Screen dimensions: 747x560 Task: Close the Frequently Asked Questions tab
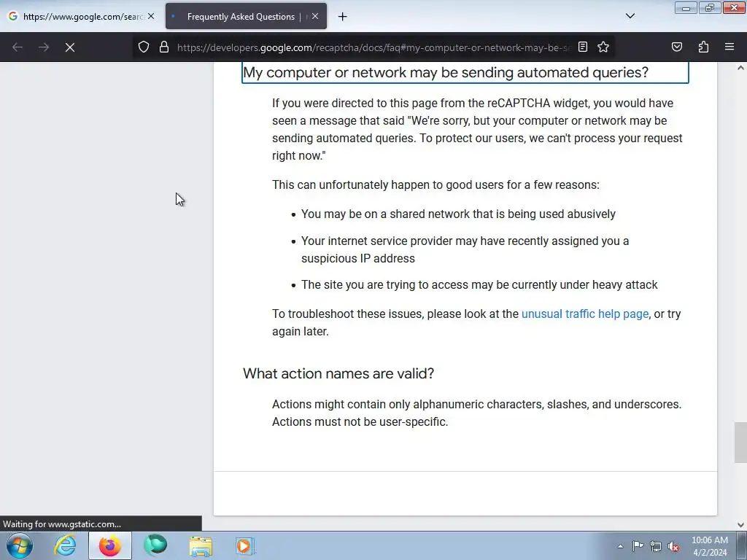315,16
